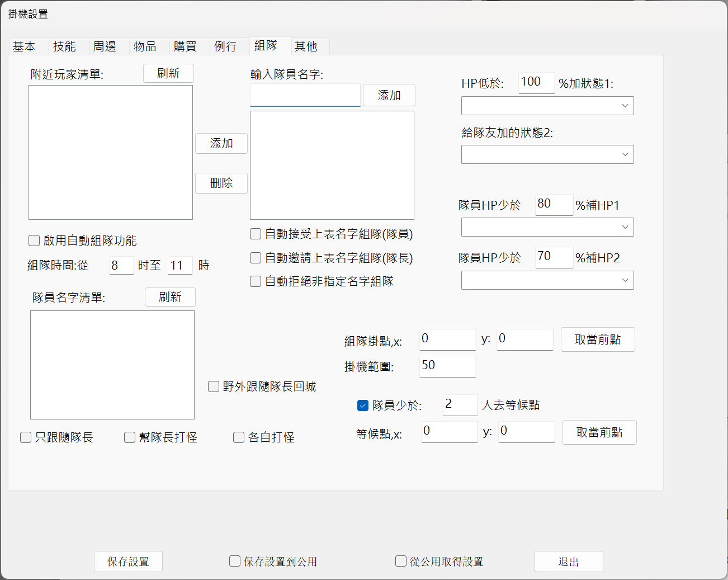Click the 等候點 x field
Image resolution: width=728 pixels, height=580 pixels.
point(450,432)
